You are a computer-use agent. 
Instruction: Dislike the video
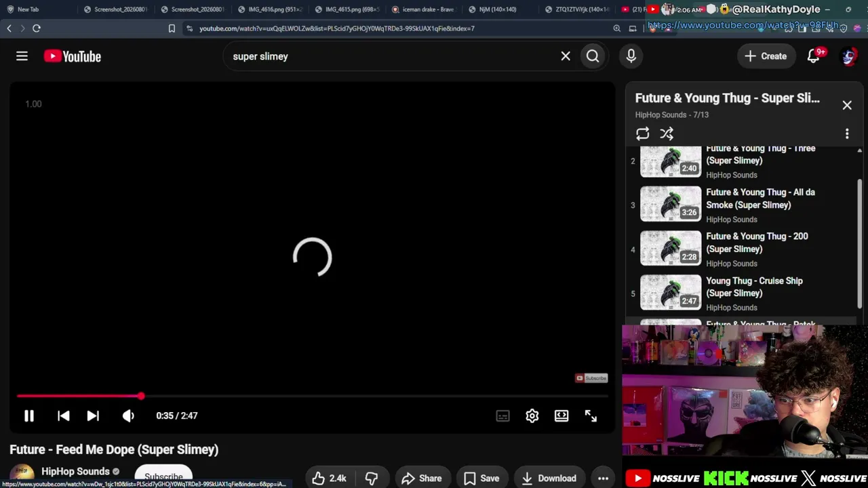pos(371,478)
